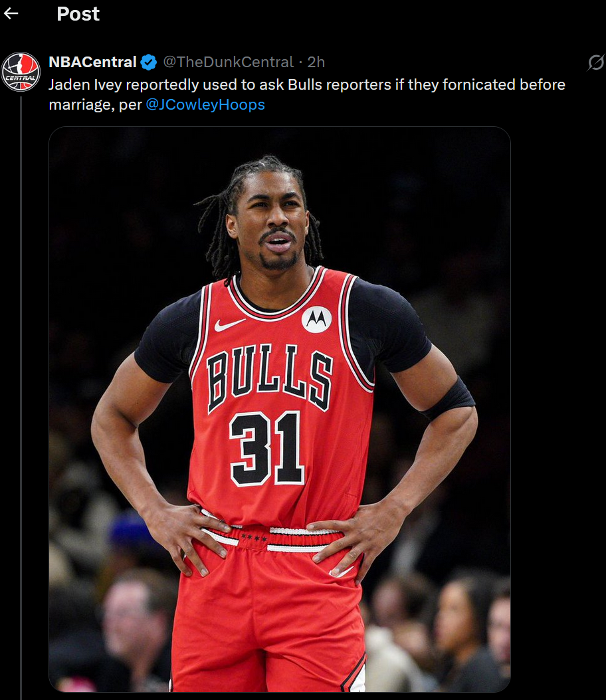Click the jersey number 31 in the photo
Image resolution: width=606 pixels, height=700 pixels.
pos(267,448)
